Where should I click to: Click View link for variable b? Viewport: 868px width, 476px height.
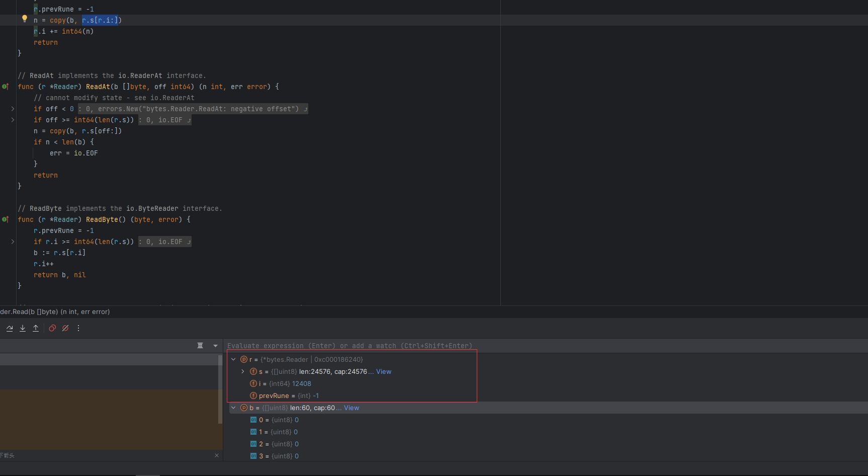[352, 408]
